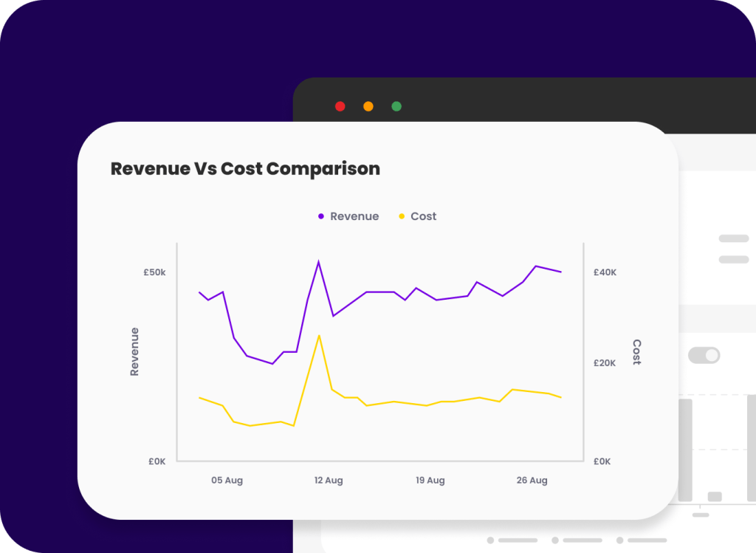This screenshot has height=553, width=756.
Task: Select the 26 Aug date label
Action: point(532,481)
